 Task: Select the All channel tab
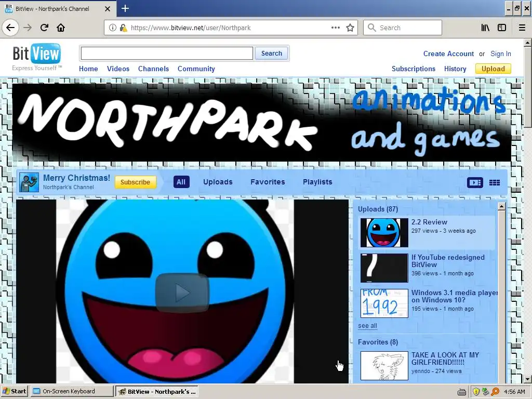[x=181, y=182]
